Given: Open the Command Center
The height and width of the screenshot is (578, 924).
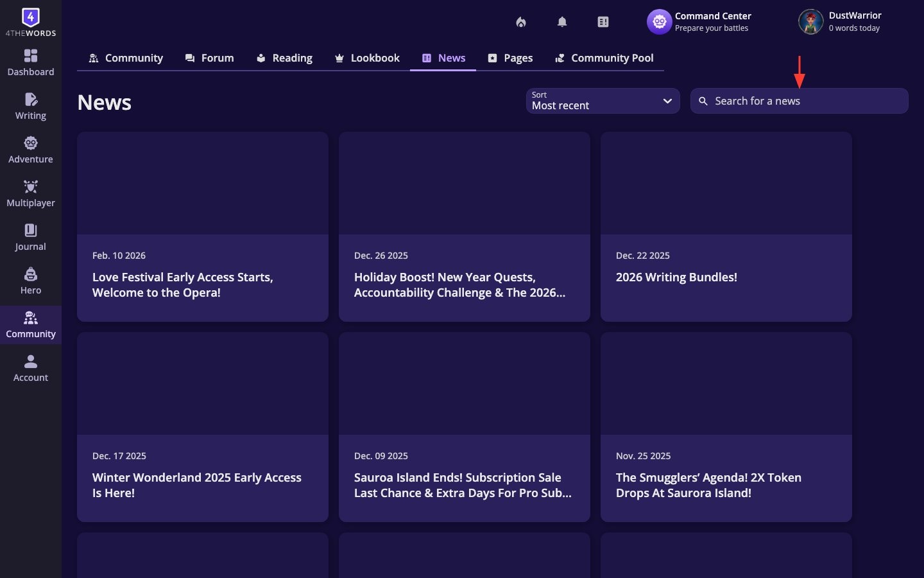Looking at the screenshot, I should pyautogui.click(x=699, y=21).
